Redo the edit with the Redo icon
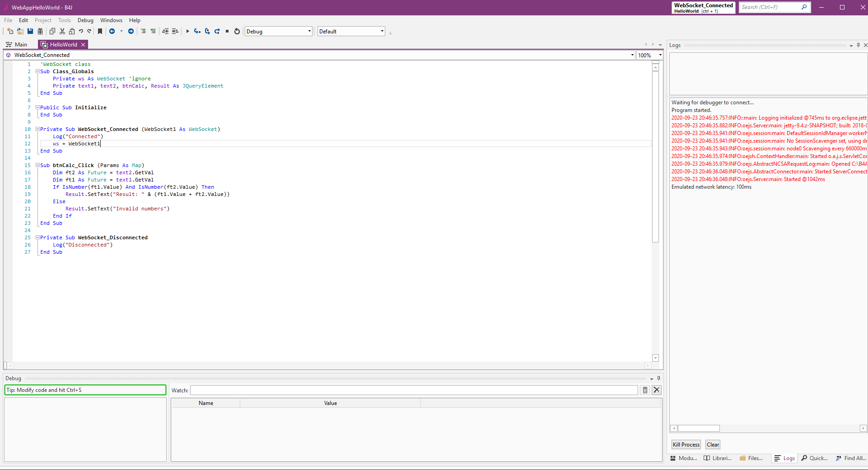868x470 pixels. [89, 31]
